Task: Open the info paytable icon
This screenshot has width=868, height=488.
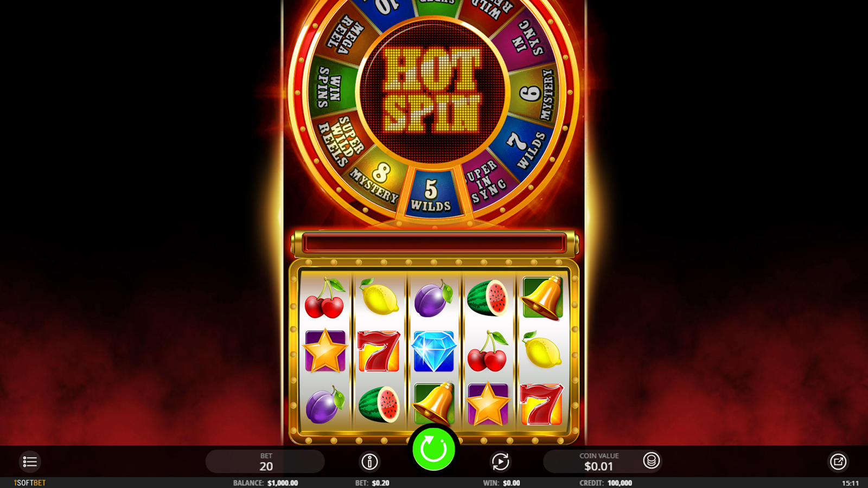Action: [x=369, y=462]
